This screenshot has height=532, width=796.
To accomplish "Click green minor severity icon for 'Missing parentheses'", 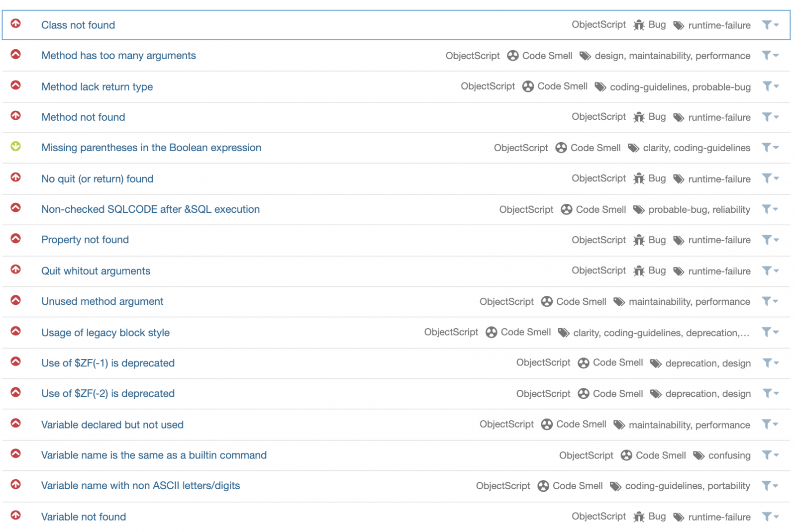I will coord(16,146).
